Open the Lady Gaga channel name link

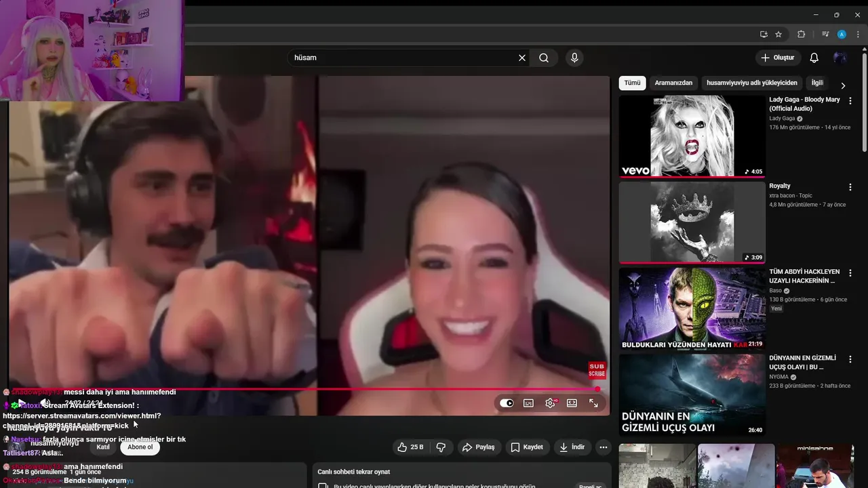[x=782, y=119]
